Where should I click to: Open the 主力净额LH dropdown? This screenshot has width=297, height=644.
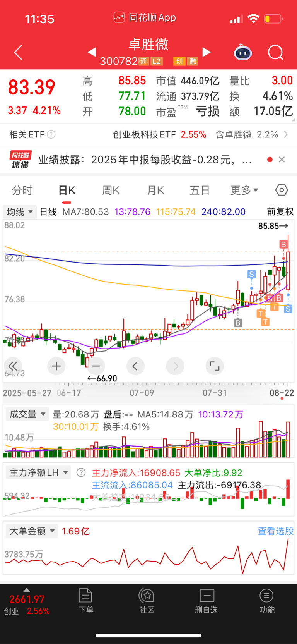point(38,472)
